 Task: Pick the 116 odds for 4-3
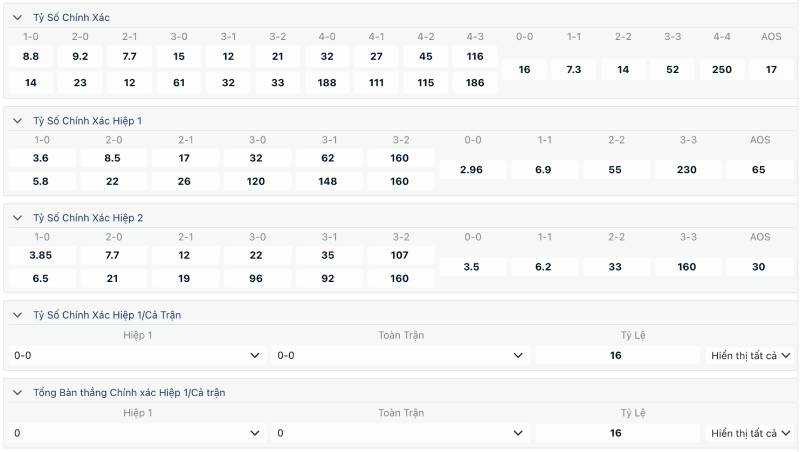pyautogui.click(x=475, y=57)
